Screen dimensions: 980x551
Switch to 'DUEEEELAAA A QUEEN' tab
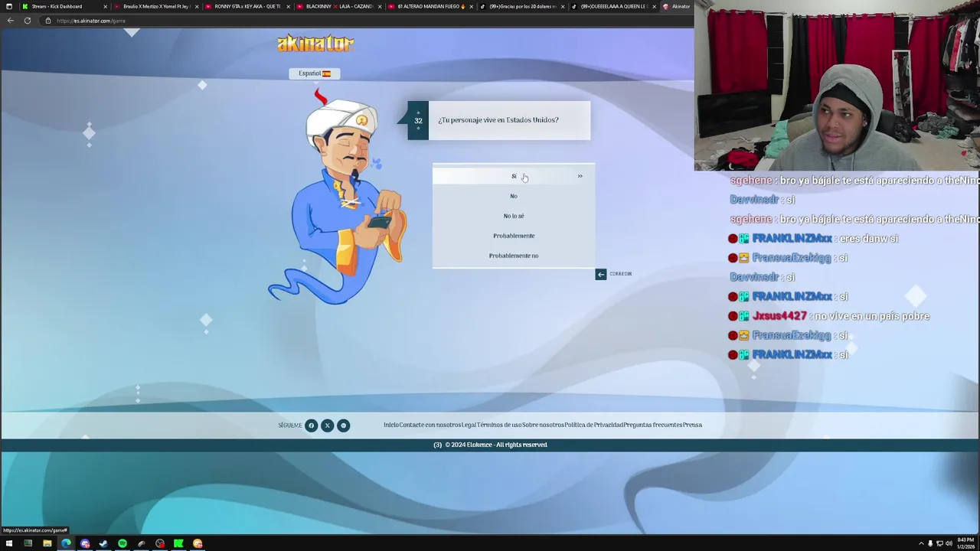point(613,6)
